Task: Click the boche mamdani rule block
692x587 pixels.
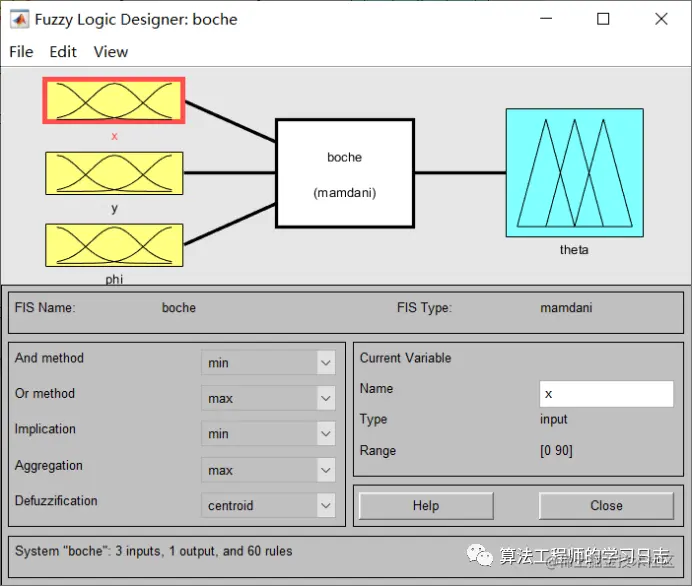Action: pyautogui.click(x=345, y=173)
